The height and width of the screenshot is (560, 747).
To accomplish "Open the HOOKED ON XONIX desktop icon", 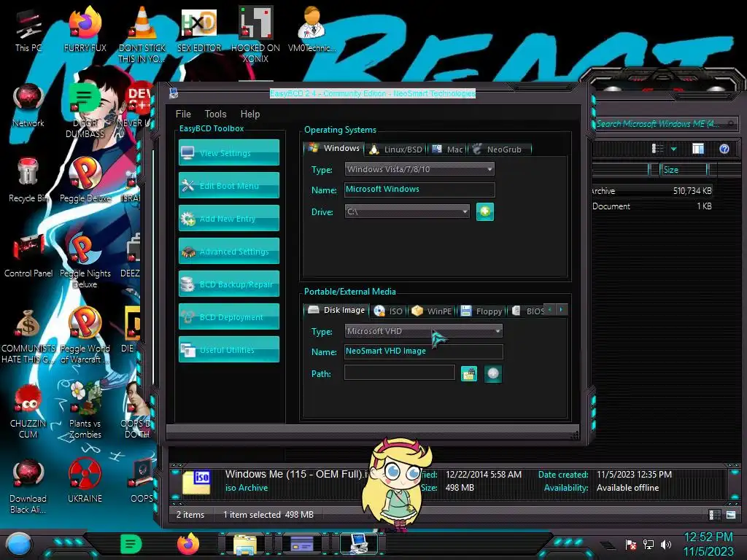I will pos(255,34).
